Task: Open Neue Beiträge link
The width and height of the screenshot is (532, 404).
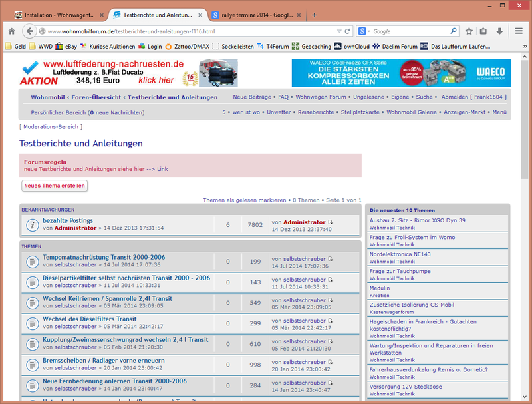Action: click(252, 97)
